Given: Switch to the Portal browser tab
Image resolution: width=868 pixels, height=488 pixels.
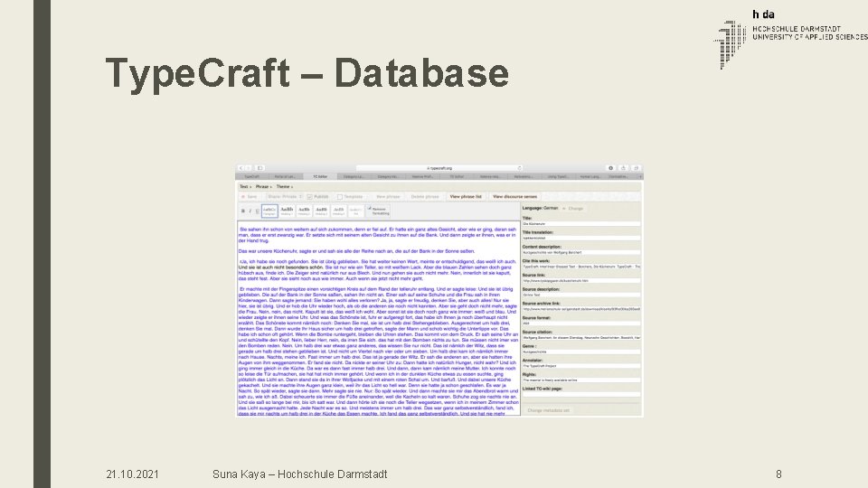Looking at the screenshot, I should tap(285, 176).
